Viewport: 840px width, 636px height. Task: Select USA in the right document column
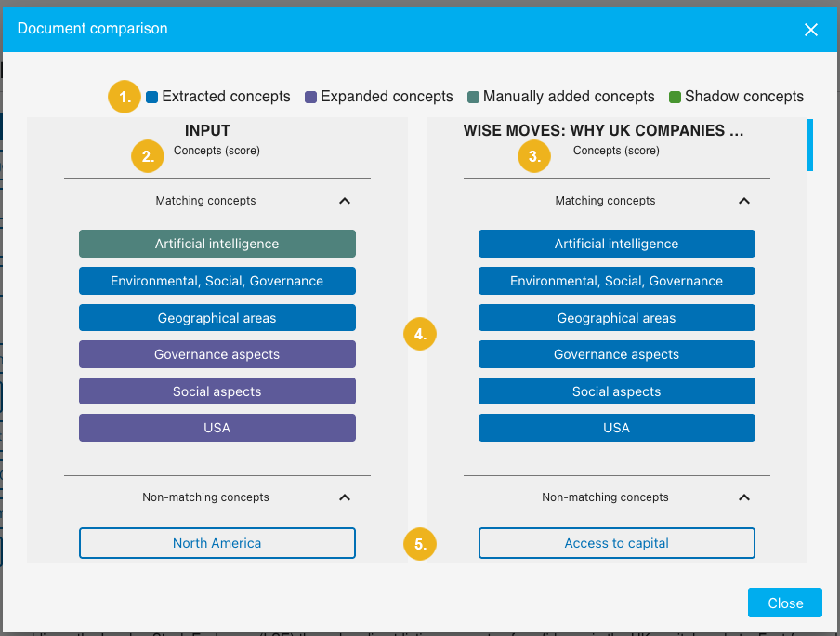point(617,428)
